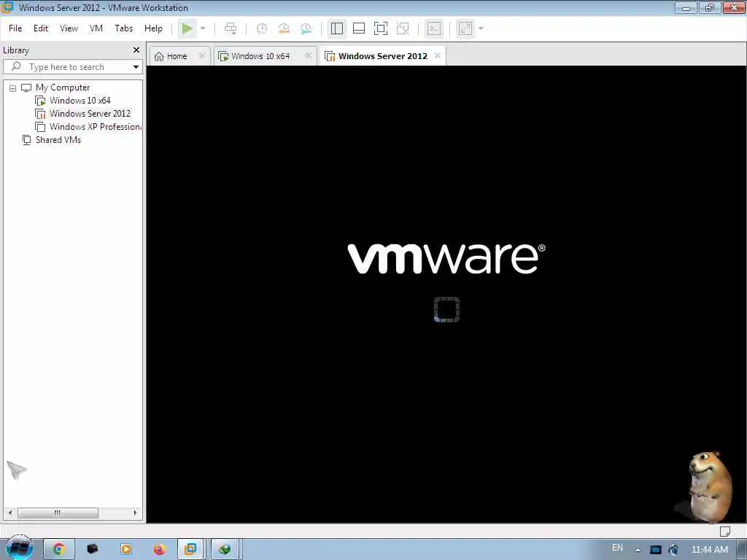Take a snapshot of this virtual machine

click(262, 28)
